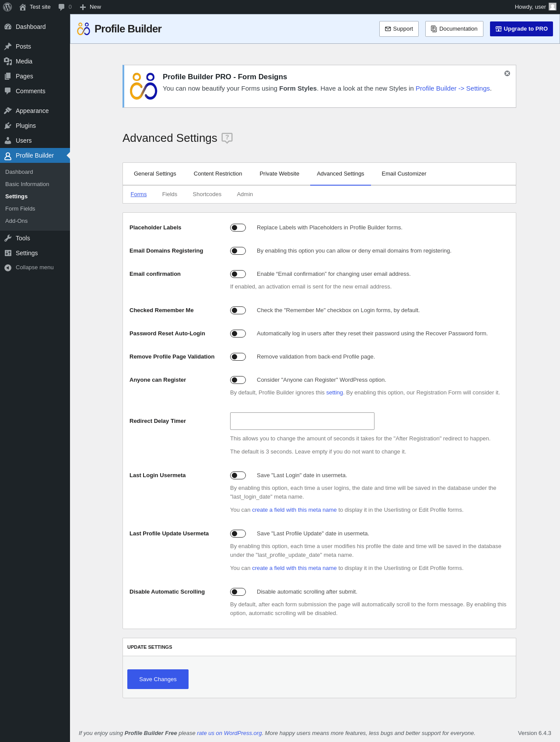The height and width of the screenshot is (742, 560).
Task: Switch to the Fields sub-tab
Action: (170, 194)
